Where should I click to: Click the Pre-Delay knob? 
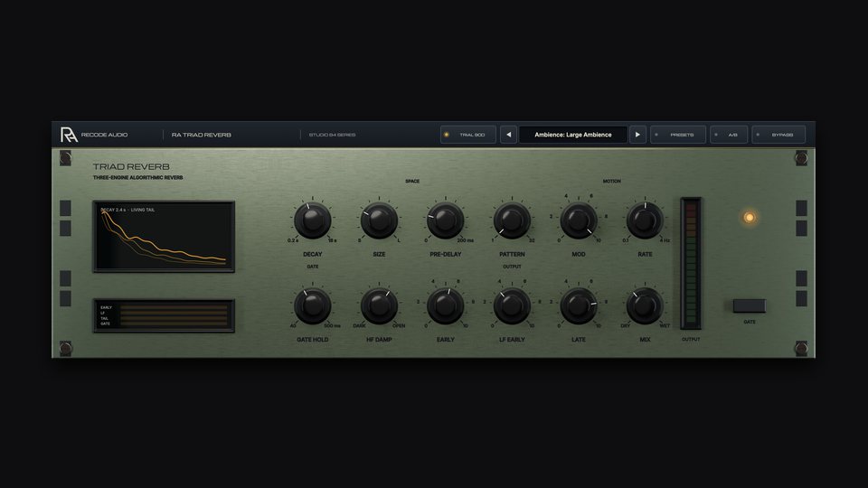[x=446, y=221]
